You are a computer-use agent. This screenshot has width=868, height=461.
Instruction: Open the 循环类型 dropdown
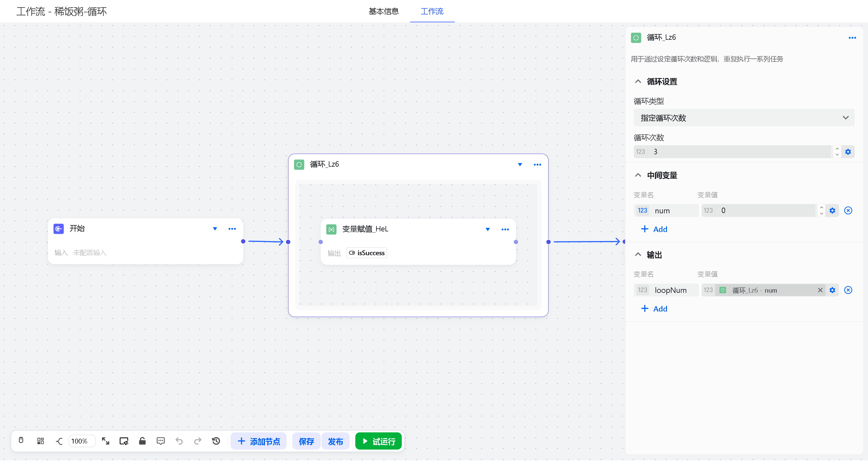pos(744,118)
